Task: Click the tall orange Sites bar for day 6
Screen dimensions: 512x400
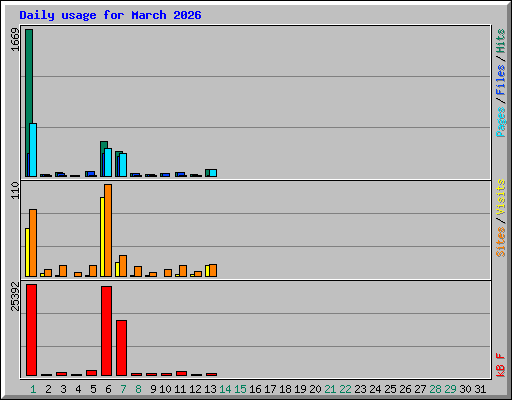Action: [x=108, y=230]
